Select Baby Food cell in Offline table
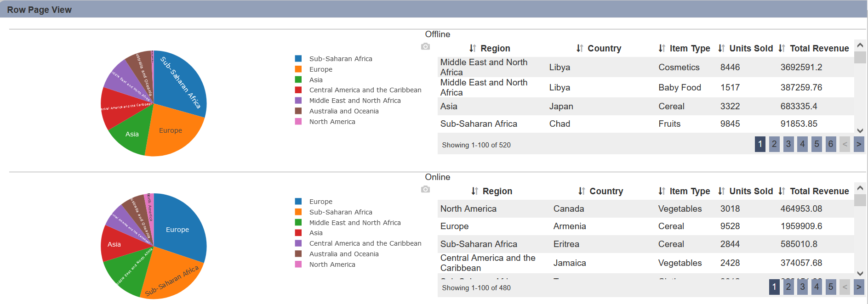This screenshot has width=868, height=304. click(680, 88)
